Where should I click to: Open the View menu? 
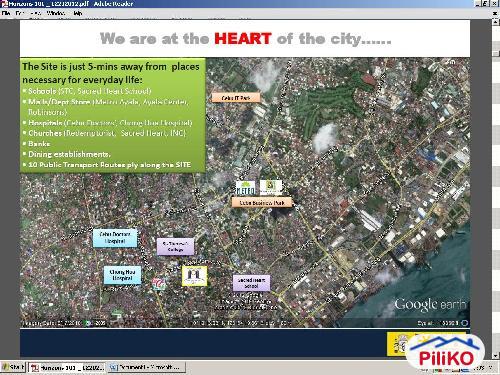coord(35,13)
